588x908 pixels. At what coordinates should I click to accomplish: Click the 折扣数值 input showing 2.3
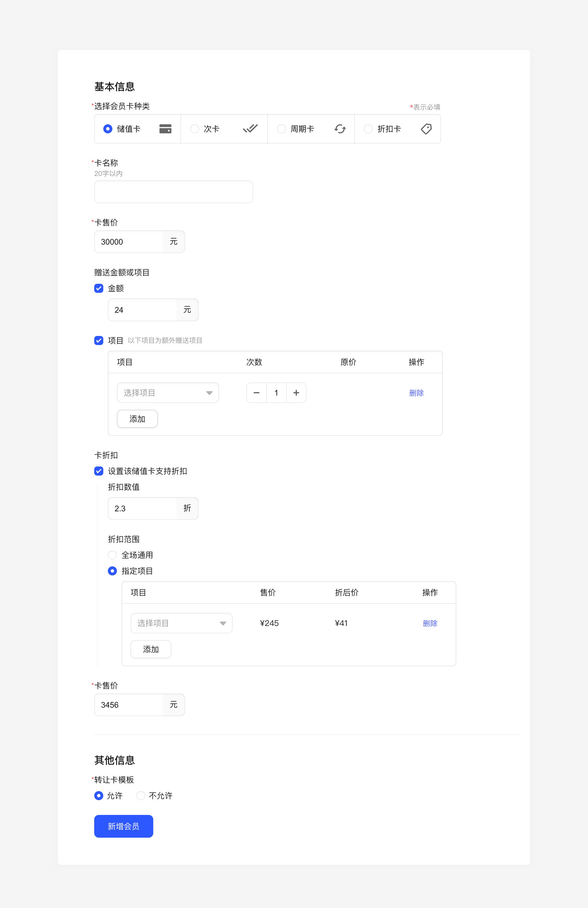pos(142,508)
